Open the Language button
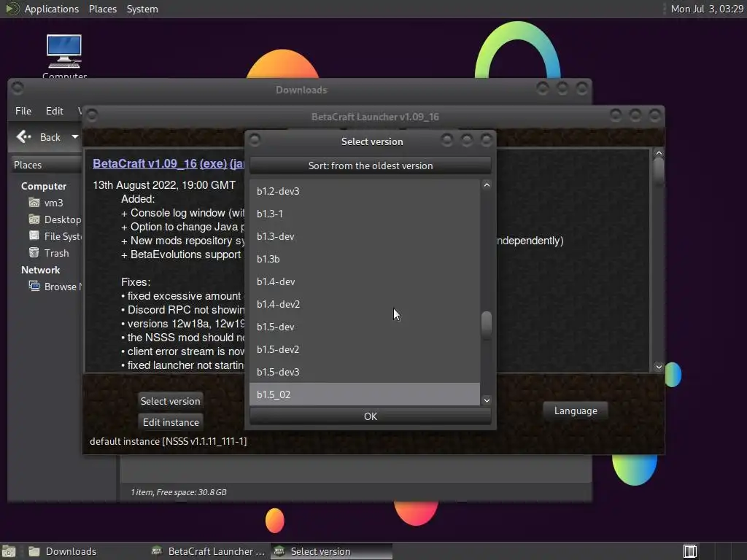Viewport: 747px width, 560px height. click(576, 411)
